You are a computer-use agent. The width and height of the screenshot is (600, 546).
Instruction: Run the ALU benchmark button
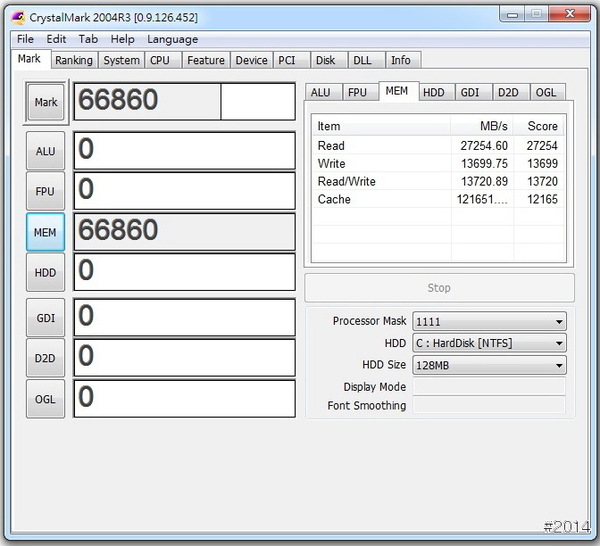(46, 151)
